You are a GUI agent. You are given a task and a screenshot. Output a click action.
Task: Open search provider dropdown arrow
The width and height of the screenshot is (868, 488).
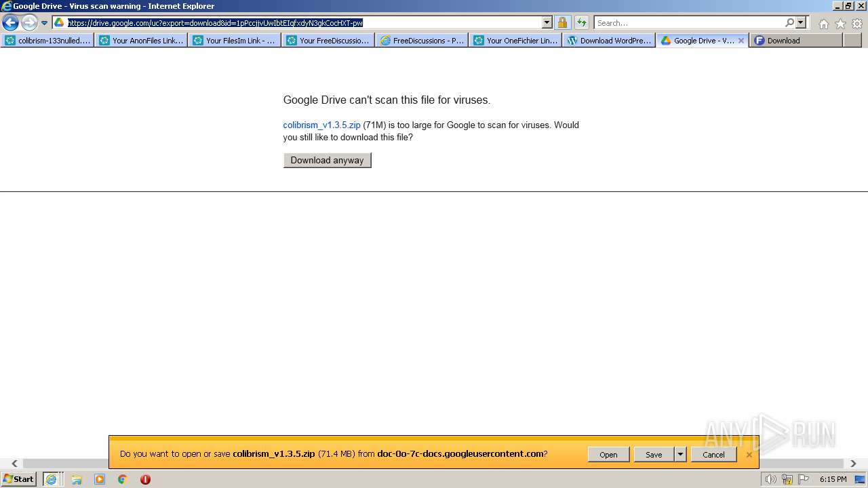click(801, 22)
